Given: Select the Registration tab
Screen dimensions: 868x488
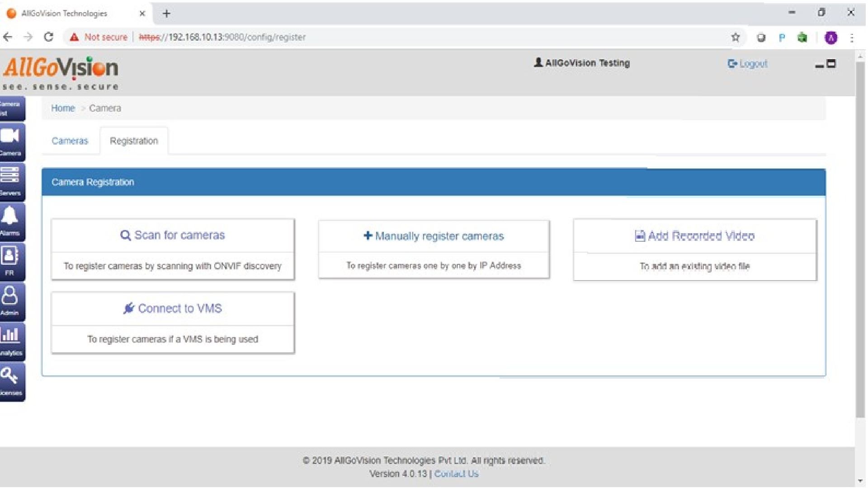Looking at the screenshot, I should coord(134,141).
